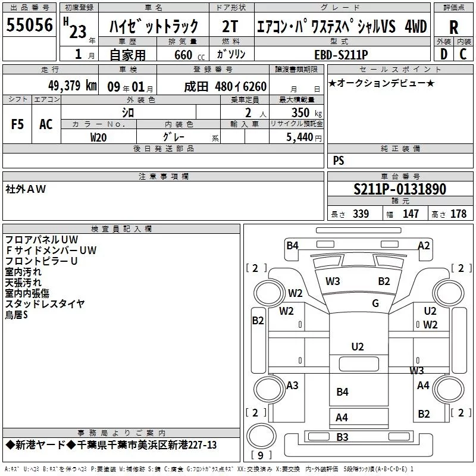This screenshot has height=476, width=476.
Task: Select the 新港ヤード address line
Action: coord(111,444)
